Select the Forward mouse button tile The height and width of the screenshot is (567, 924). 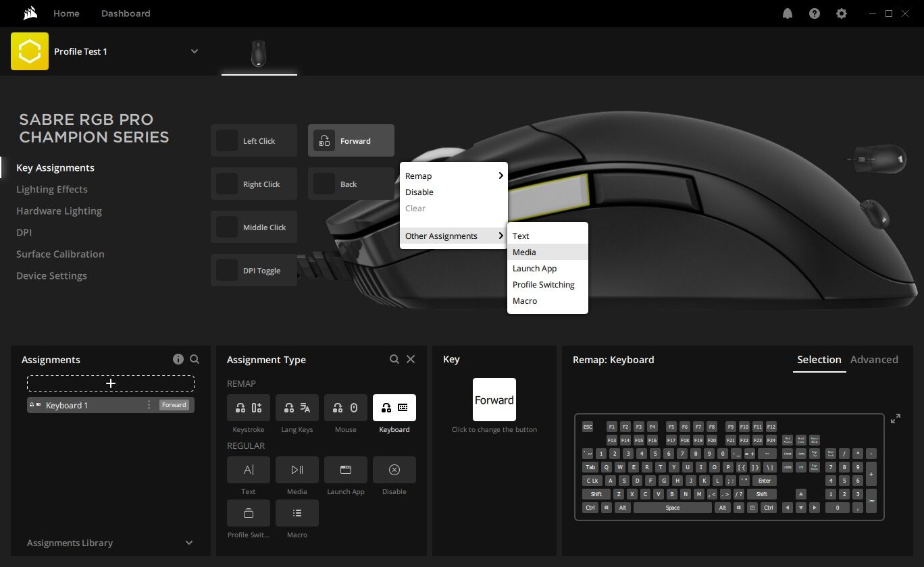(x=351, y=140)
